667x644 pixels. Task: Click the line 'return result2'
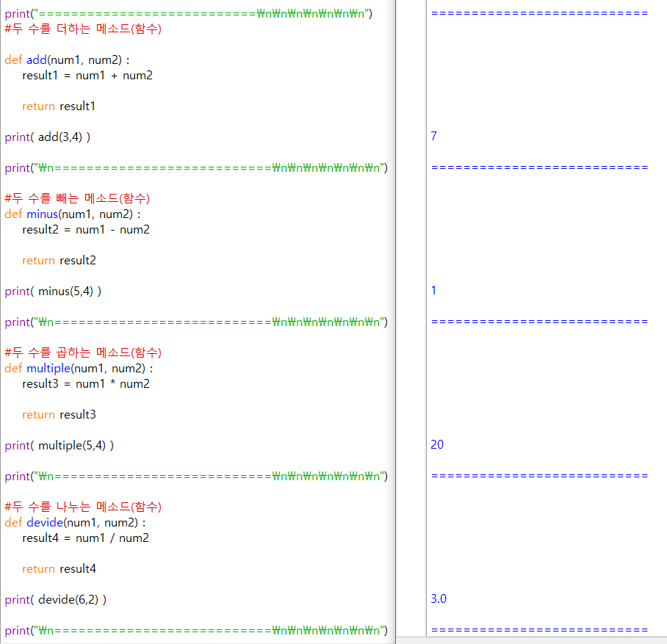59,261
